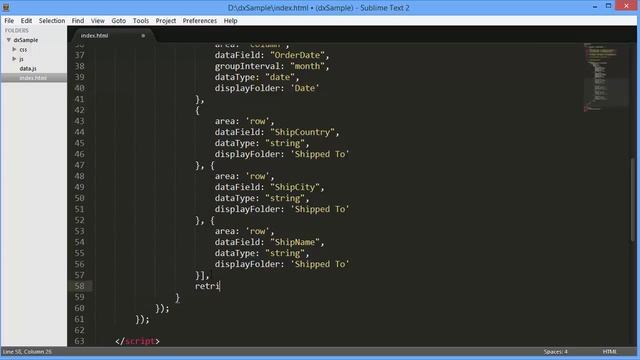Open the Help menu
The image size is (640, 360).
[231, 21]
